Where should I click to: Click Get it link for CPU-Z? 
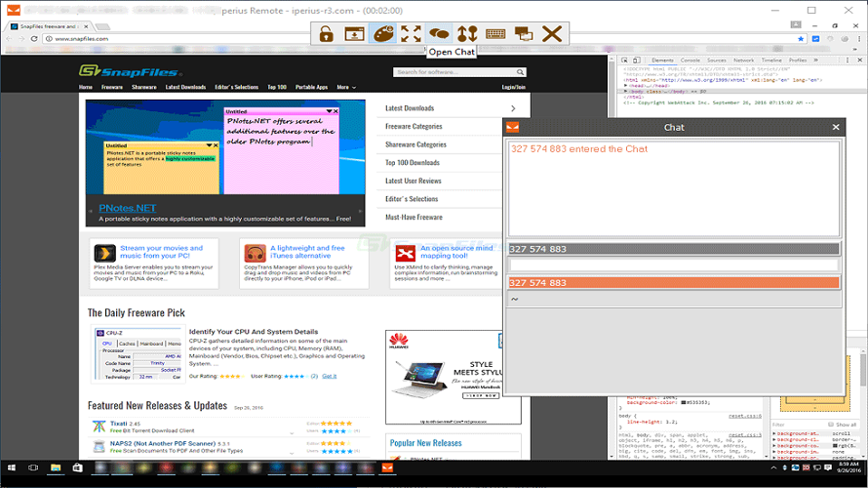(330, 376)
